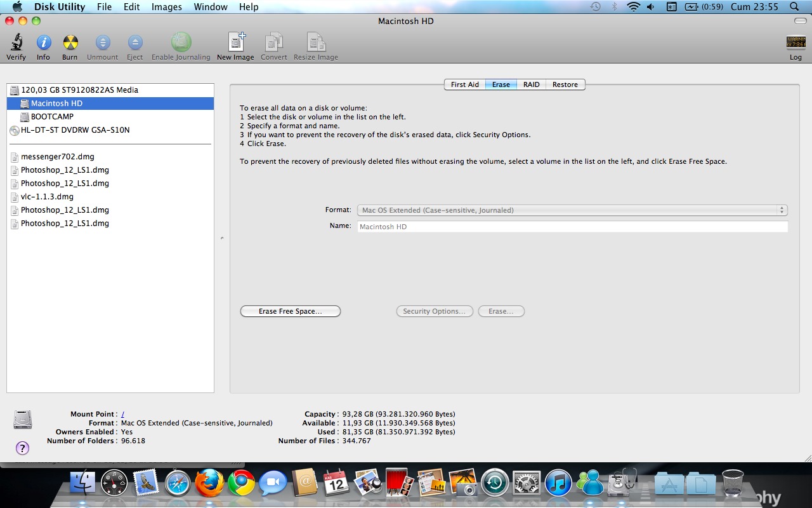Screen dimensions: 812x508
Task: Open the File menu
Action: point(104,7)
